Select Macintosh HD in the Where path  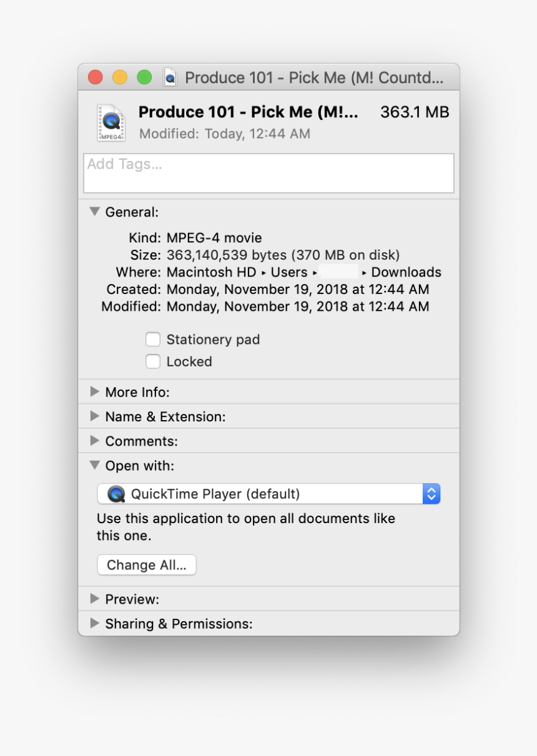[x=210, y=272]
